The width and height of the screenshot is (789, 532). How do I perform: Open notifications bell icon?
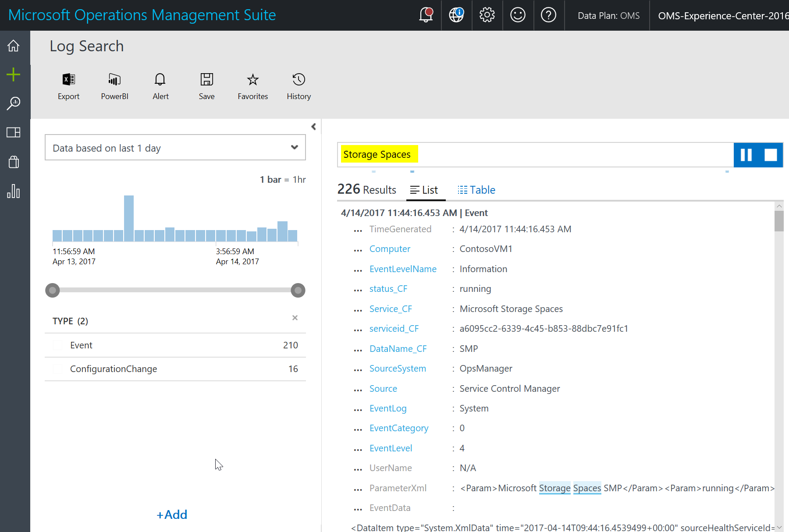pos(426,15)
